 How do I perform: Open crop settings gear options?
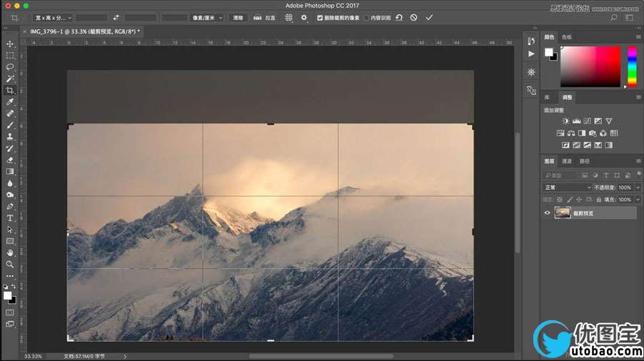point(304,18)
